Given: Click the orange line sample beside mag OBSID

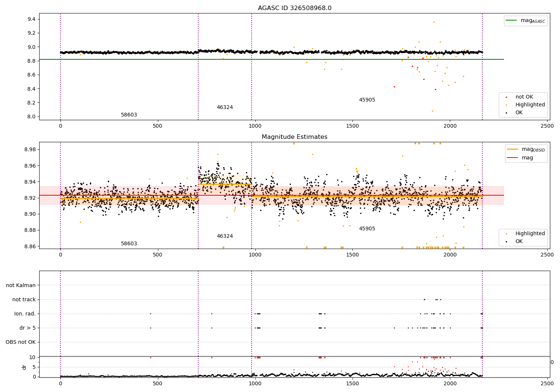Looking at the screenshot, I should point(513,149).
